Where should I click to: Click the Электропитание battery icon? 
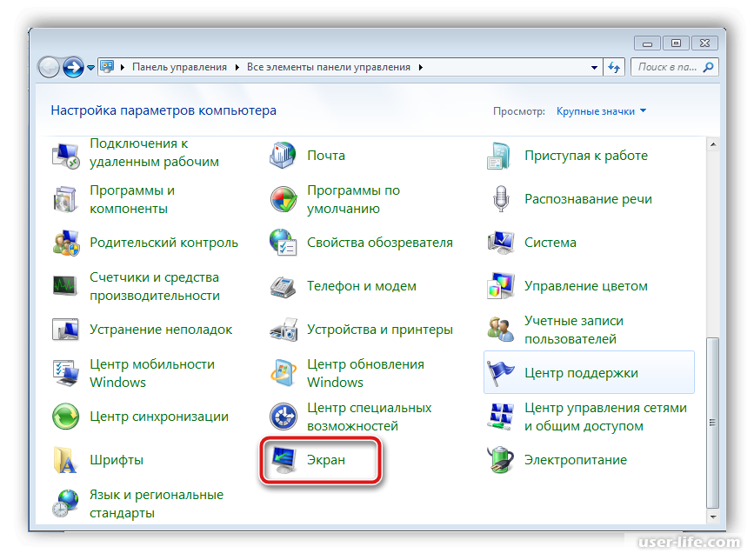pos(501,460)
